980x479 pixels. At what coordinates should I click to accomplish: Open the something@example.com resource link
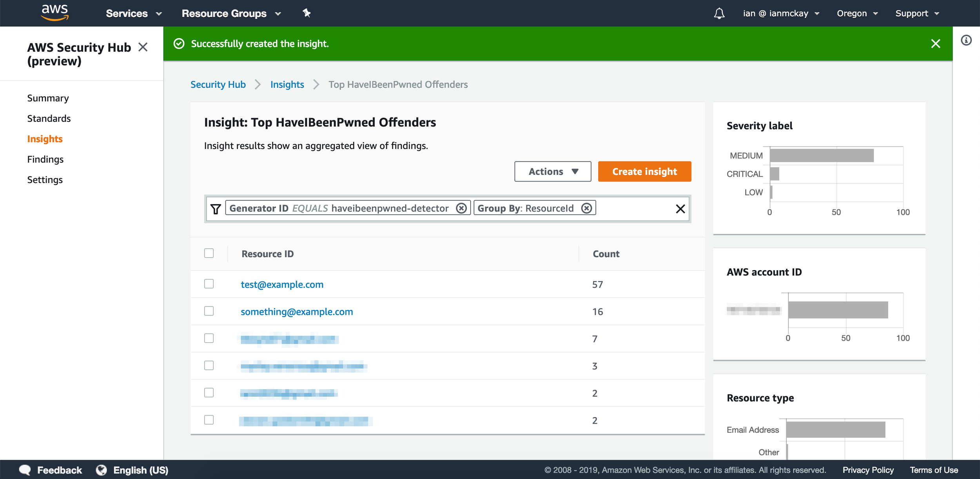click(297, 312)
